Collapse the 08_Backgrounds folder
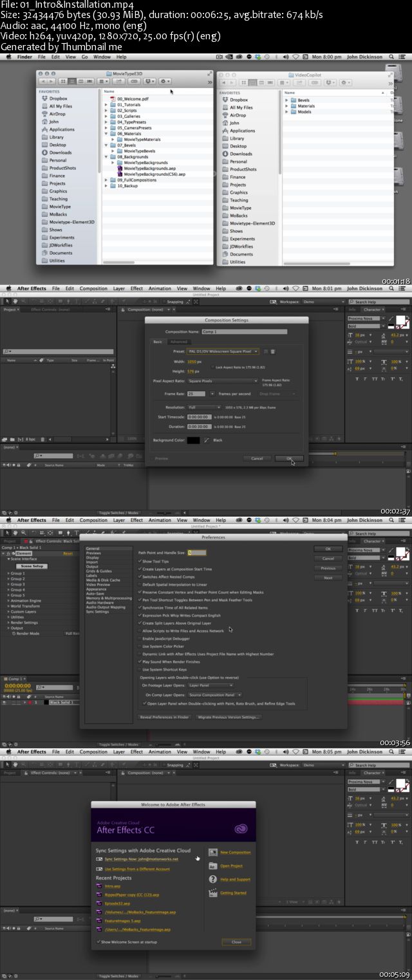Screen dimensions: 412x980 (x=107, y=156)
